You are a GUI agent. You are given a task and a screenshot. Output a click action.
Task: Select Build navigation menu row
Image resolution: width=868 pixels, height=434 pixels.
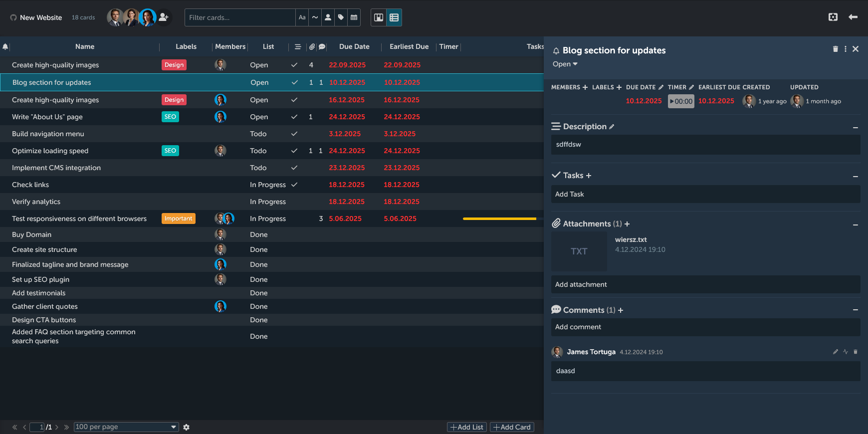[272, 134]
